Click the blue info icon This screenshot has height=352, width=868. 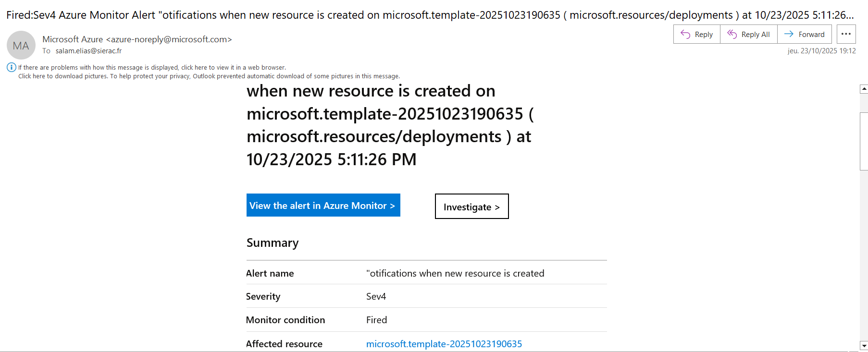11,68
